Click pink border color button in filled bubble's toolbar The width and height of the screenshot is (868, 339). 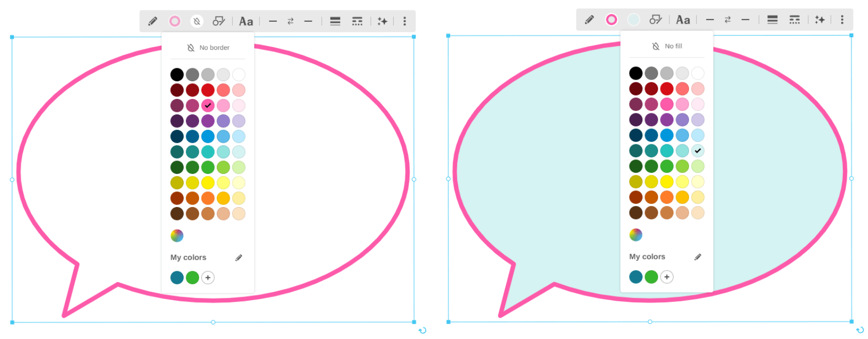click(611, 20)
